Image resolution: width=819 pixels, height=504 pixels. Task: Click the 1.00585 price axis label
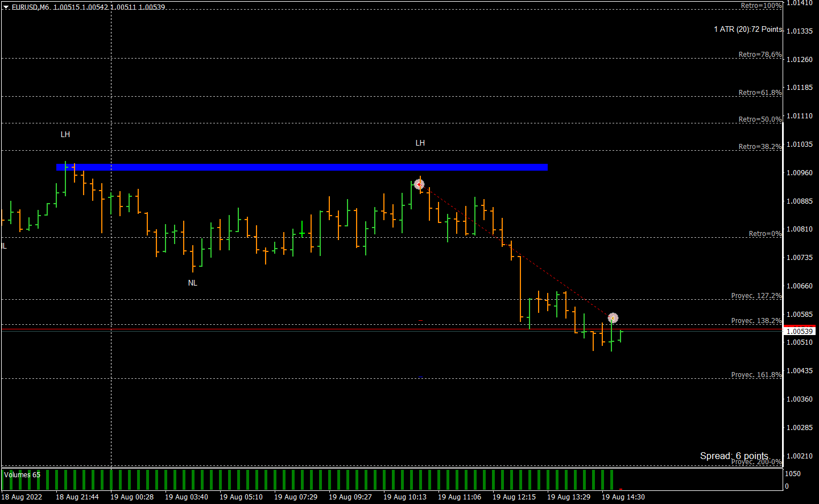[800, 315]
